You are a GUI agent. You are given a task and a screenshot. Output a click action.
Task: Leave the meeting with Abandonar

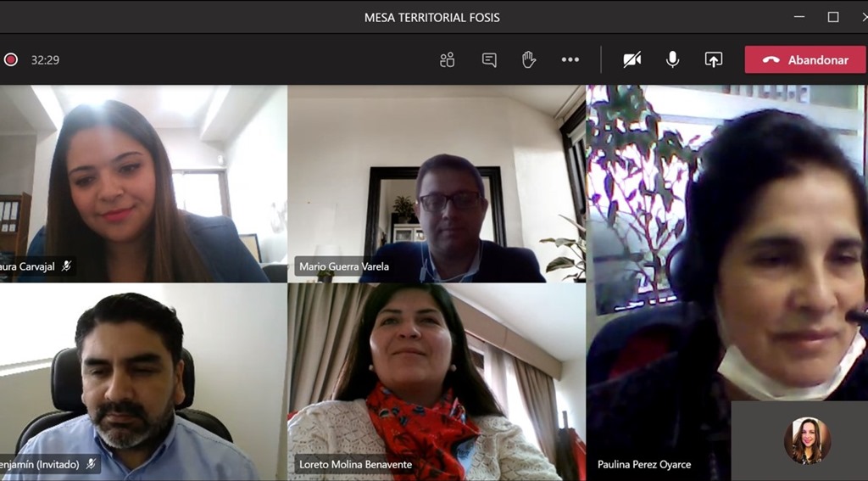(x=805, y=60)
